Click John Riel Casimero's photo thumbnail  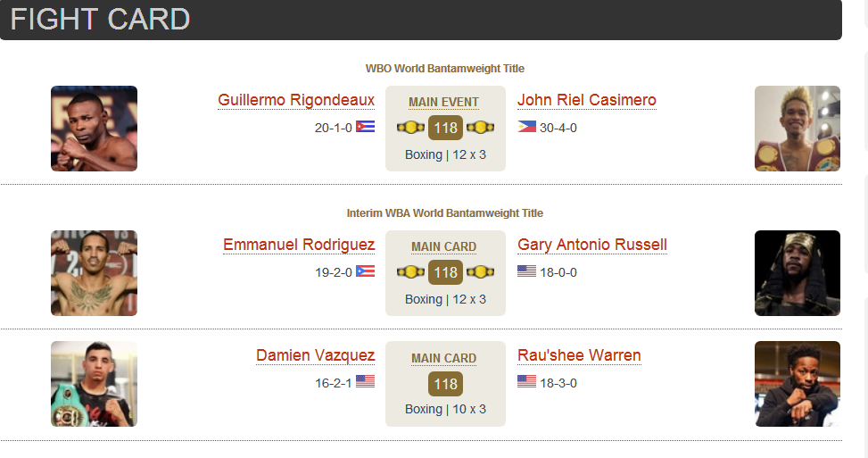[x=798, y=129]
